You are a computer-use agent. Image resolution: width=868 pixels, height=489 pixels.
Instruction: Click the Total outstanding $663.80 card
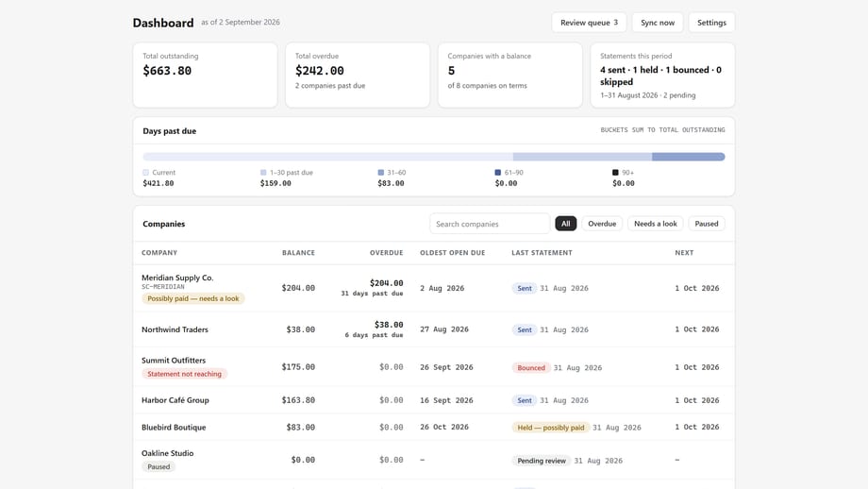click(205, 76)
